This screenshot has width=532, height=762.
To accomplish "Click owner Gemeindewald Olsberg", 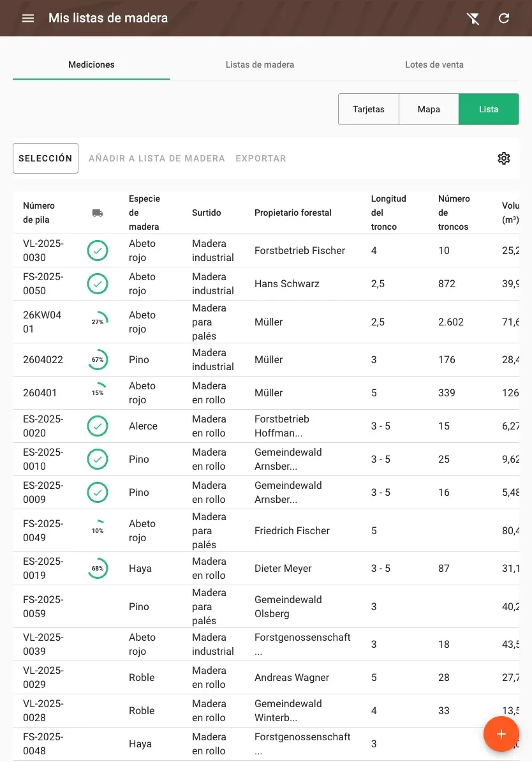I will (288, 606).
